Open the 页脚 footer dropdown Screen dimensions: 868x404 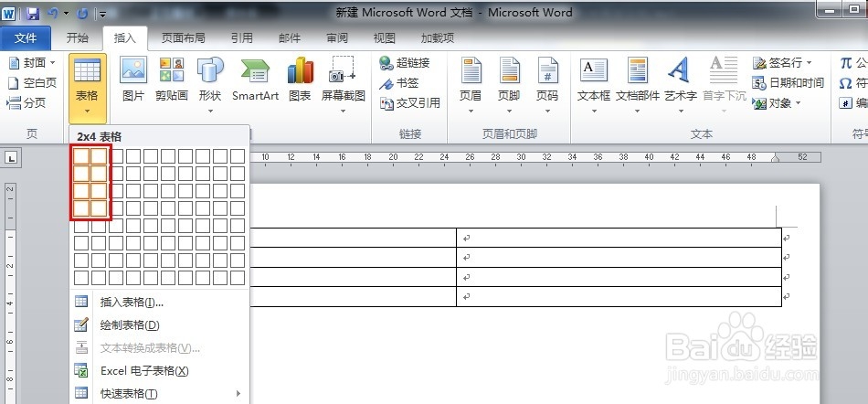point(509,86)
